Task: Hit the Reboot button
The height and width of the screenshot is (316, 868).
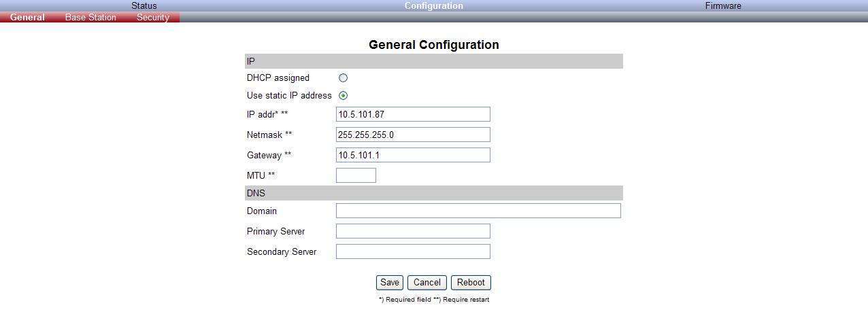Action: 471,283
